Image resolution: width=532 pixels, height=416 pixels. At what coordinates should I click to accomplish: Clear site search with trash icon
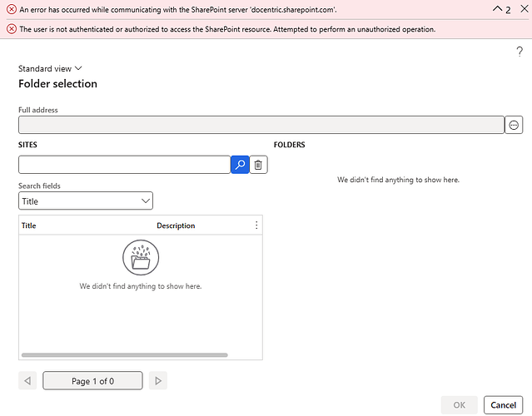click(x=259, y=165)
